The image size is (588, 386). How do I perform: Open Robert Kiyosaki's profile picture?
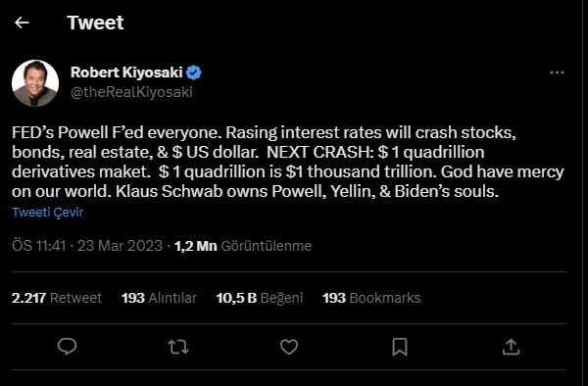click(x=35, y=83)
